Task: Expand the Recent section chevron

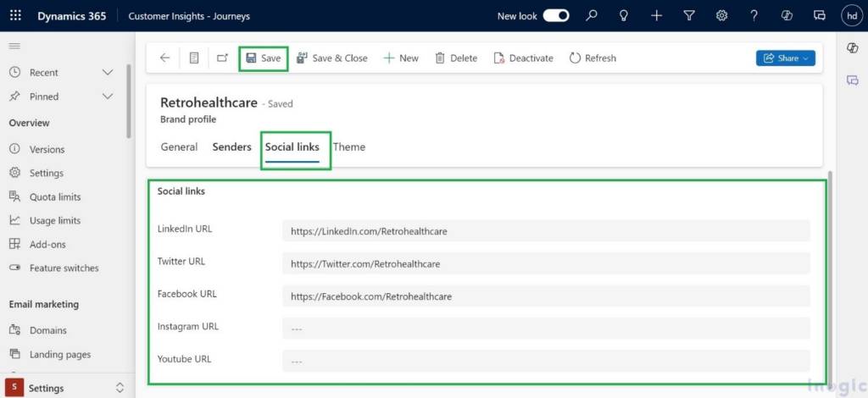Action: 108,73
